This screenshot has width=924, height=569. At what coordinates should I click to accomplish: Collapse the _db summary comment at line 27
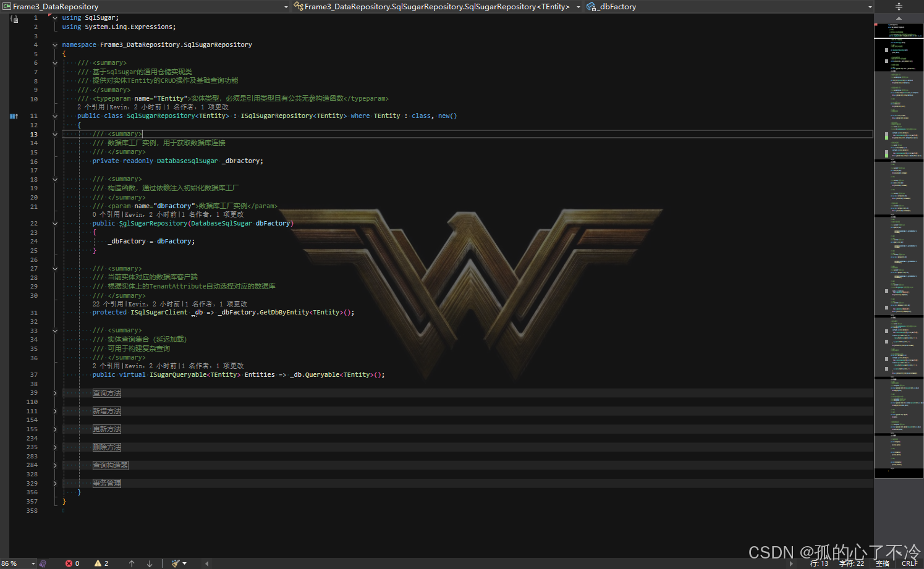pyautogui.click(x=55, y=269)
